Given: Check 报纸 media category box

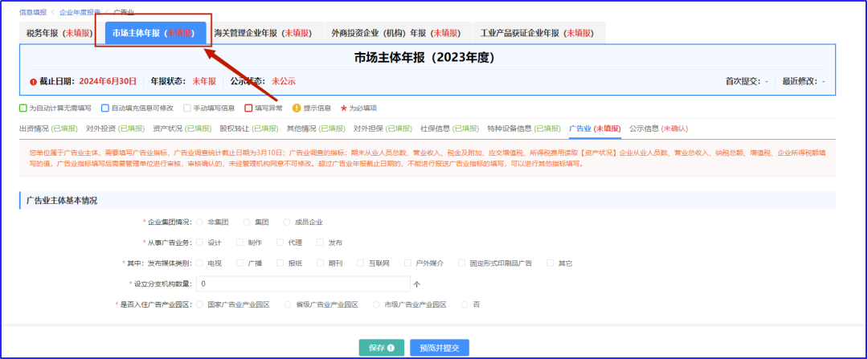Looking at the screenshot, I should click(280, 263).
